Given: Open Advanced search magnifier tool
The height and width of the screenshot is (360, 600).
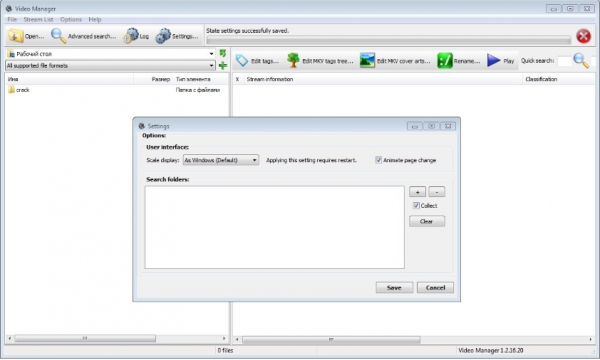Looking at the screenshot, I should tap(58, 36).
